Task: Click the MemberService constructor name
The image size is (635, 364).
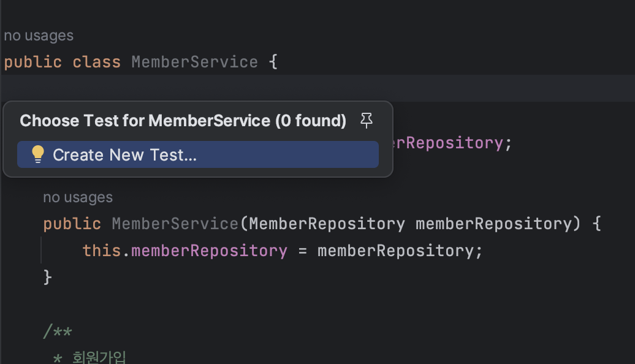Action: (x=175, y=224)
